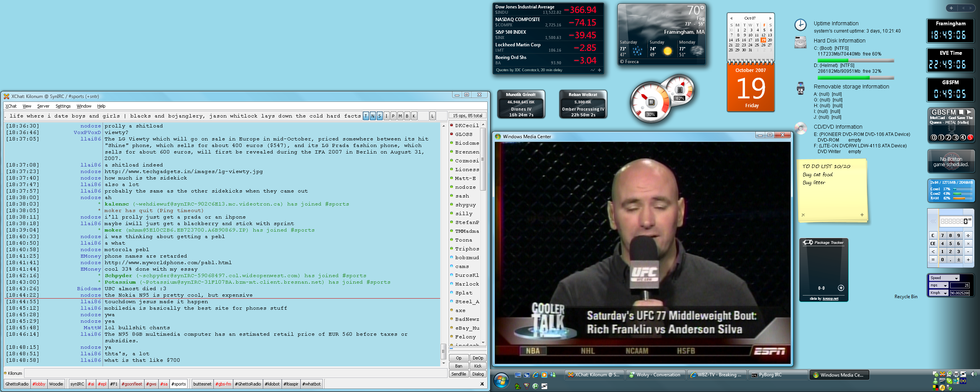Rate the GBSFM song 0

[x=934, y=137]
